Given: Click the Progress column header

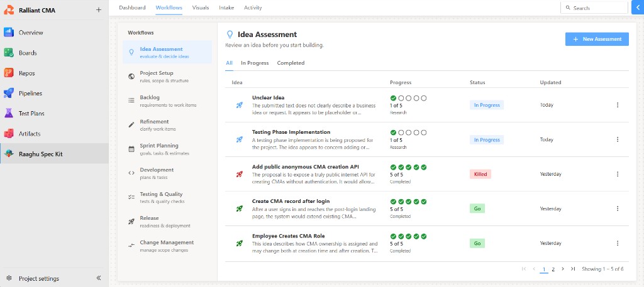Looking at the screenshot, I should coord(401,82).
